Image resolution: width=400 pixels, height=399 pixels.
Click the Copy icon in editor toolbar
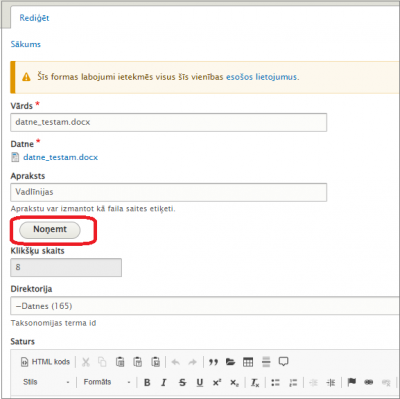pyautogui.click(x=102, y=362)
